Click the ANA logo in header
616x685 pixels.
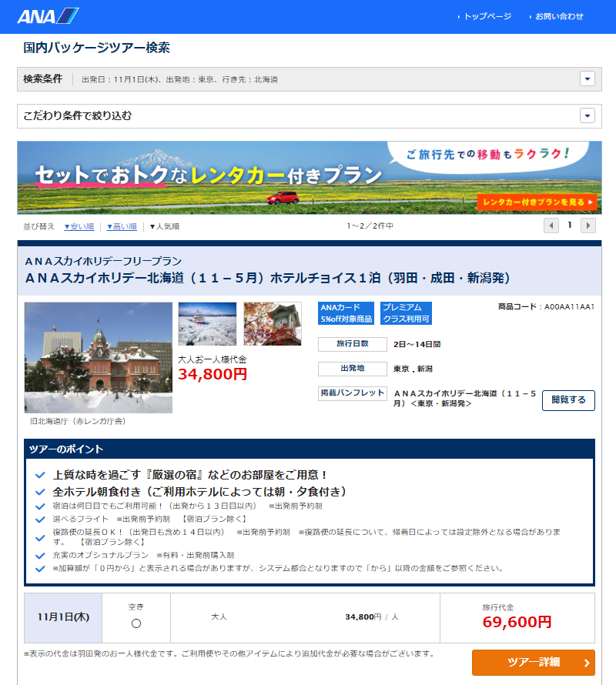point(48,16)
